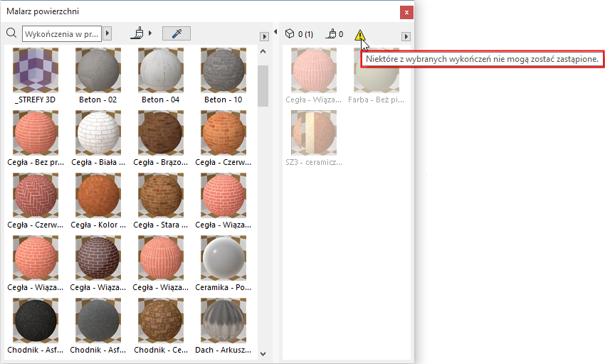605x364 pixels.
Task: Select the Beton - 04 surface
Action: coord(161,70)
